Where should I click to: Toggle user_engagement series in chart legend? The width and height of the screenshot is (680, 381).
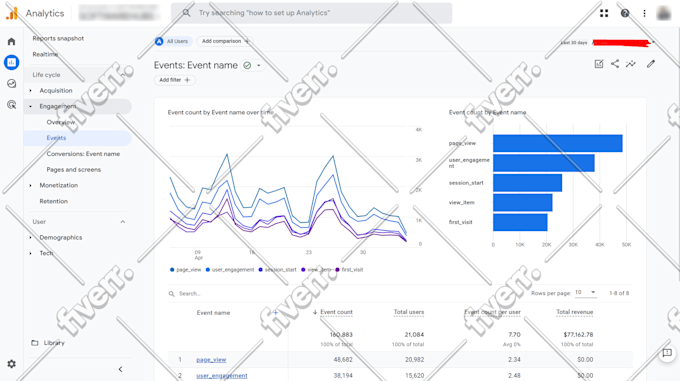(x=230, y=270)
